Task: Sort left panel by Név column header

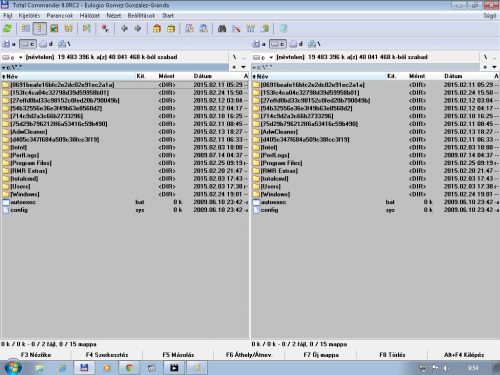Action: [x=68, y=76]
